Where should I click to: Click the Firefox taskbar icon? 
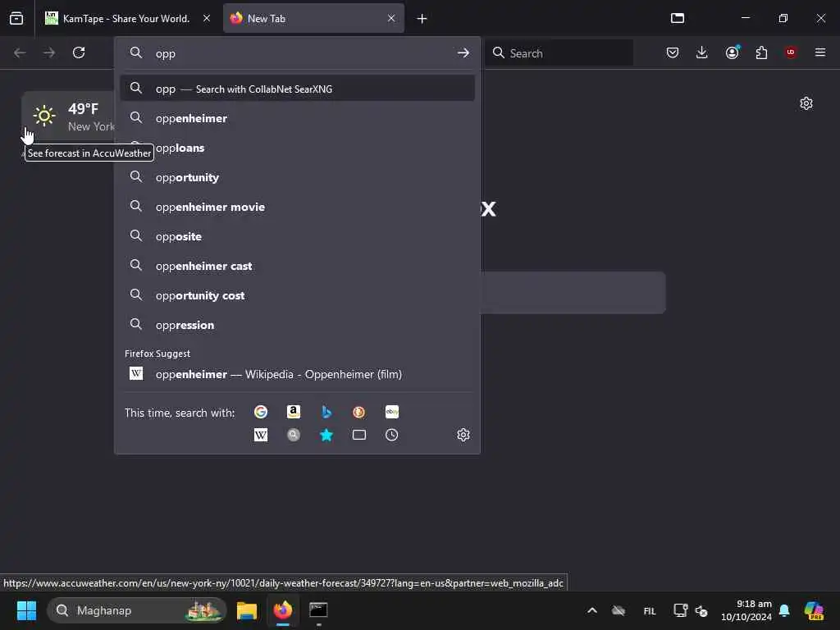(x=283, y=610)
